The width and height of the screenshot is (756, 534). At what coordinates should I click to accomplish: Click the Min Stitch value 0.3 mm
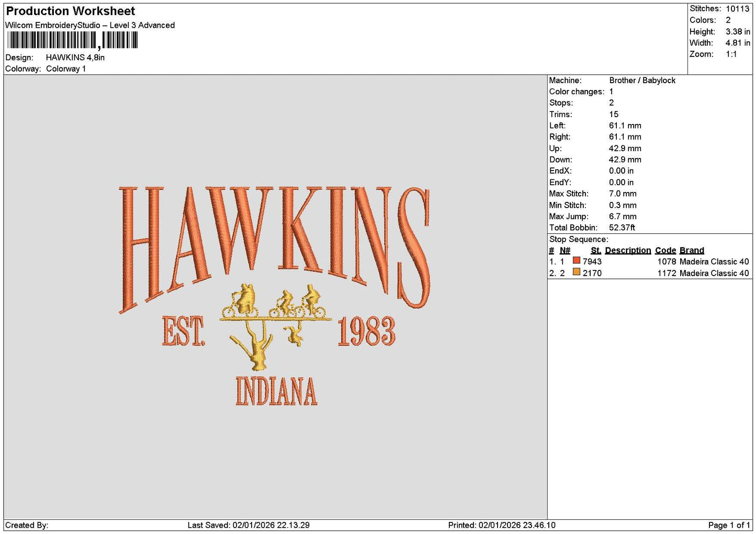(623, 205)
